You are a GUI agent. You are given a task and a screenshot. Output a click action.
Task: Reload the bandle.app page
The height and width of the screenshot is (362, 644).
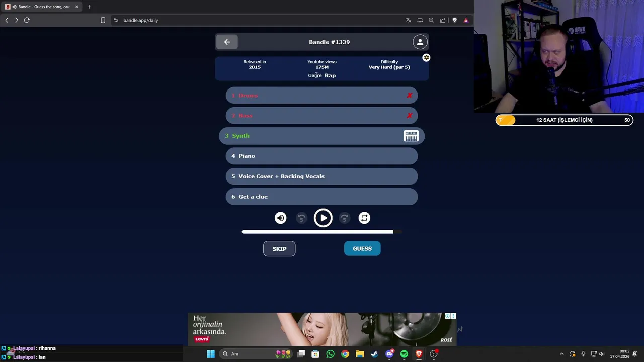tap(27, 20)
